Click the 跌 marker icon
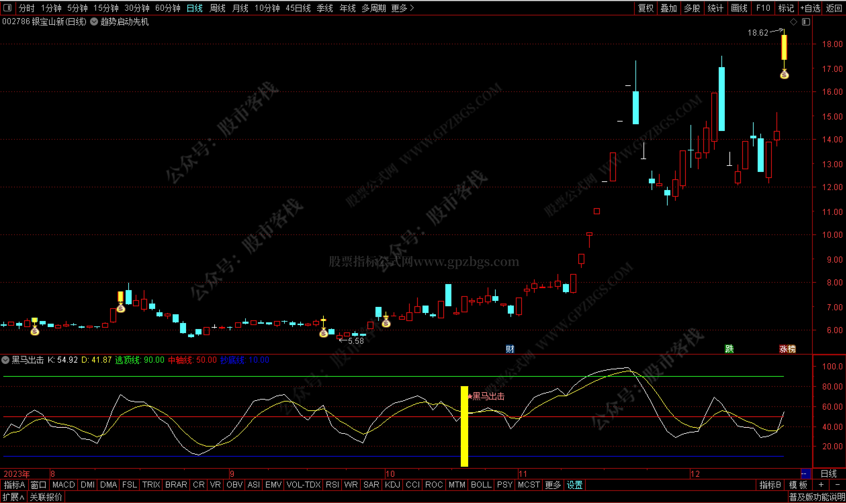The image size is (846, 504). coord(729,349)
